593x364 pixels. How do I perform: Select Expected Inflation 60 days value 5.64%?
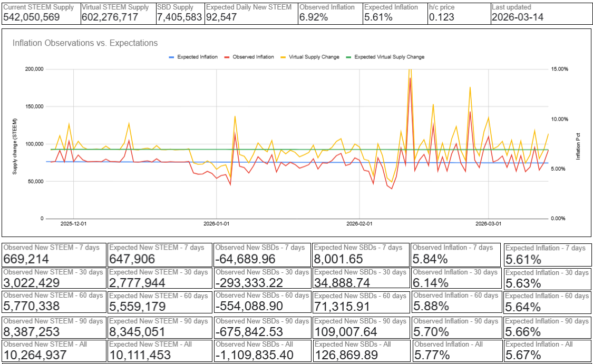click(523, 307)
